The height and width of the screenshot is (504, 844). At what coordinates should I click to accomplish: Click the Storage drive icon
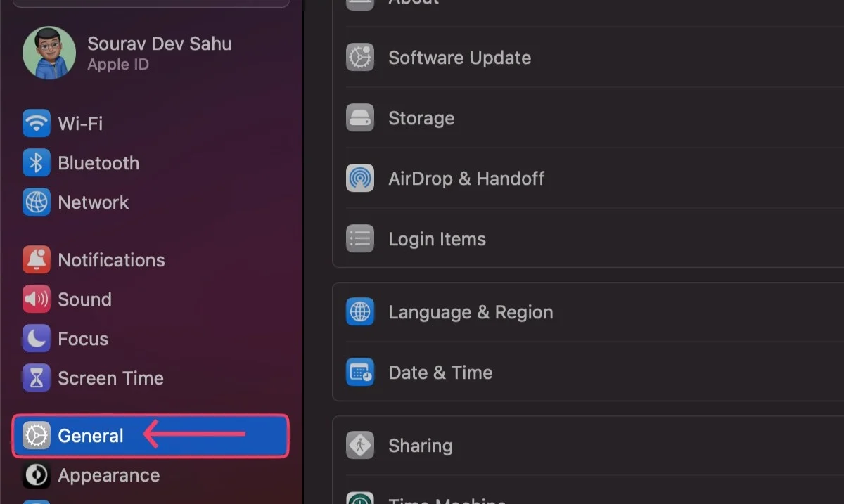[x=360, y=118]
